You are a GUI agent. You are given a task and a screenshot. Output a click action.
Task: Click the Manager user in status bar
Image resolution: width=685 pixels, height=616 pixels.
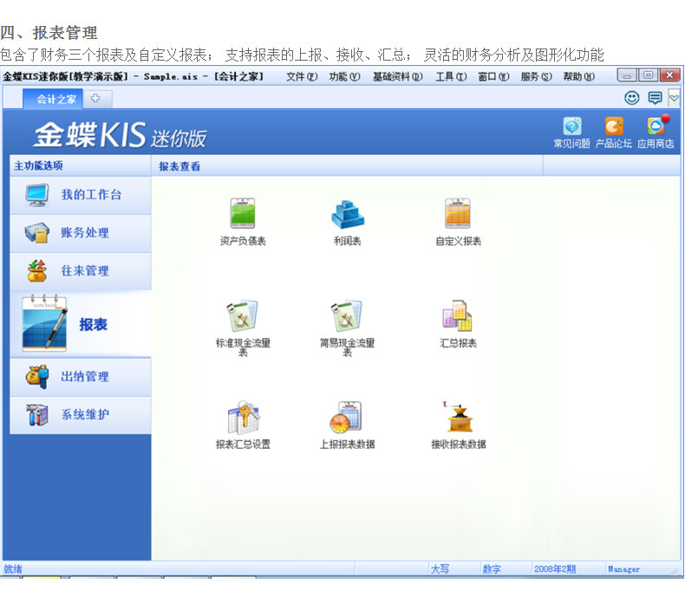[623, 569]
